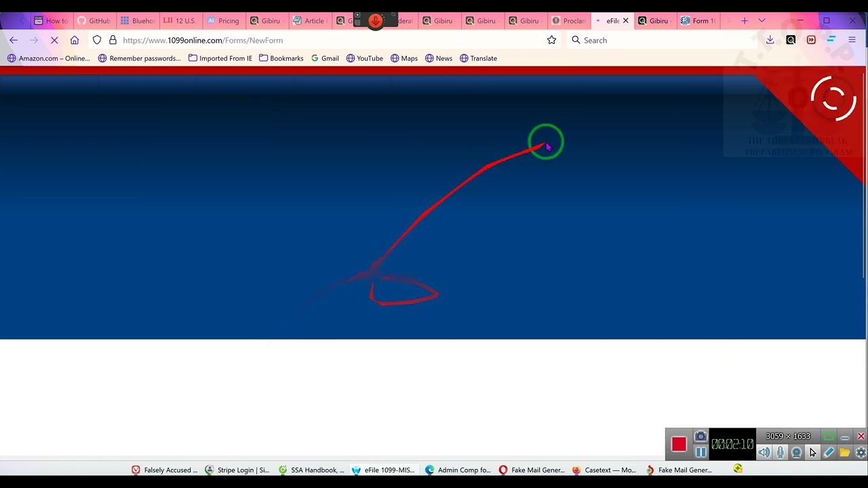Open recordings folder in recorder toolbar
The image size is (868, 488).
click(845, 453)
